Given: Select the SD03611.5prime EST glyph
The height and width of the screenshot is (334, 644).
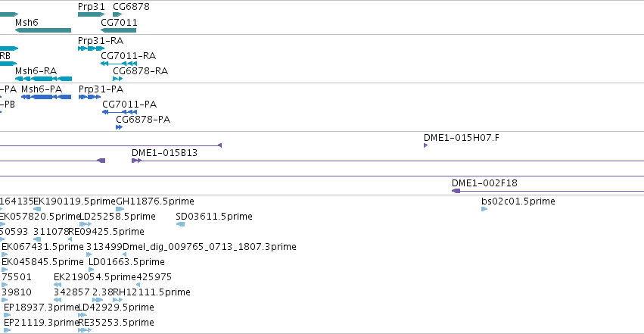Looking at the screenshot, I should [180, 224].
